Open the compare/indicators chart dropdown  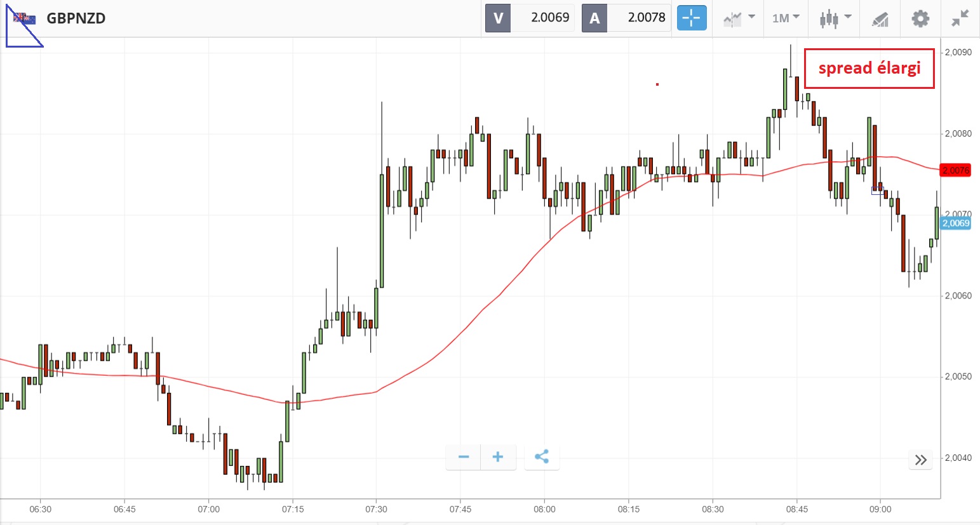(x=739, y=18)
